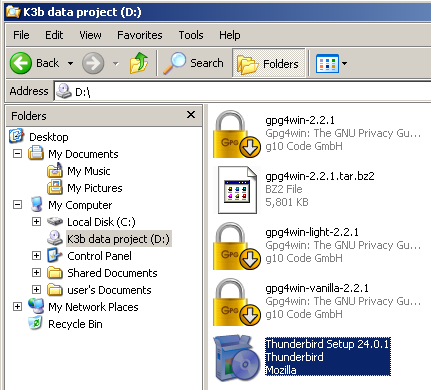Screen dimensions: 431x390
Task: Click the Shared Documents folder icon
Action: (55, 272)
